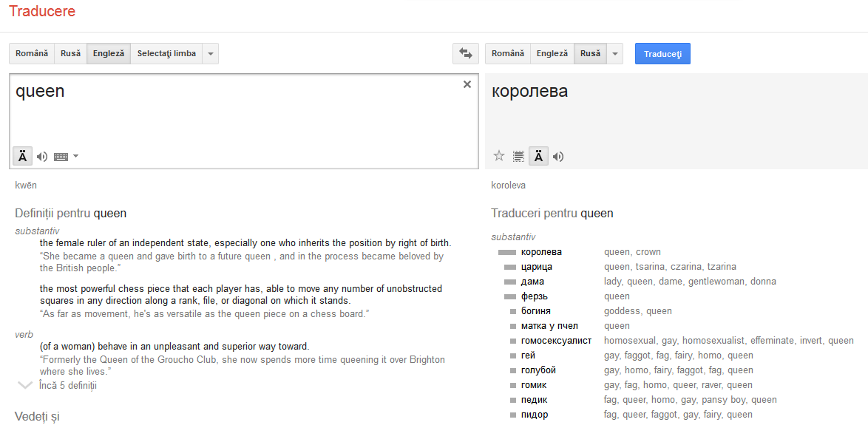Select all translation text icon
This screenshot has height=425, width=868.
pyautogui.click(x=518, y=157)
